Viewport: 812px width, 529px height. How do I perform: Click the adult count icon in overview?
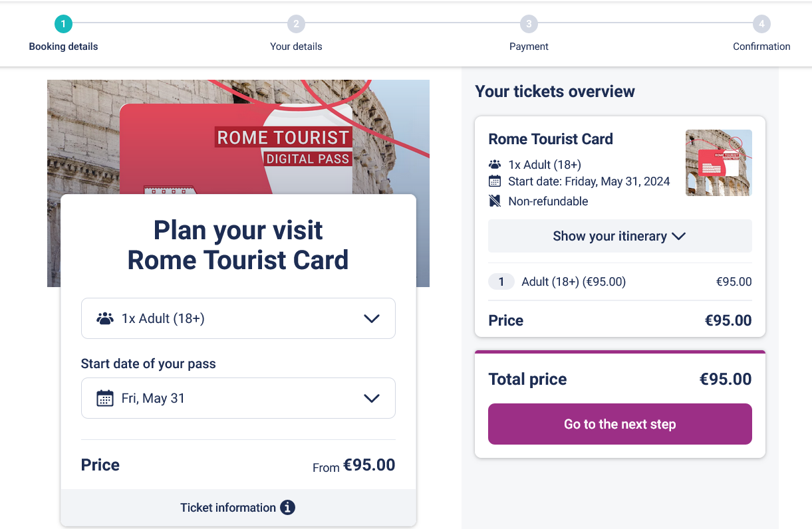pyautogui.click(x=494, y=163)
